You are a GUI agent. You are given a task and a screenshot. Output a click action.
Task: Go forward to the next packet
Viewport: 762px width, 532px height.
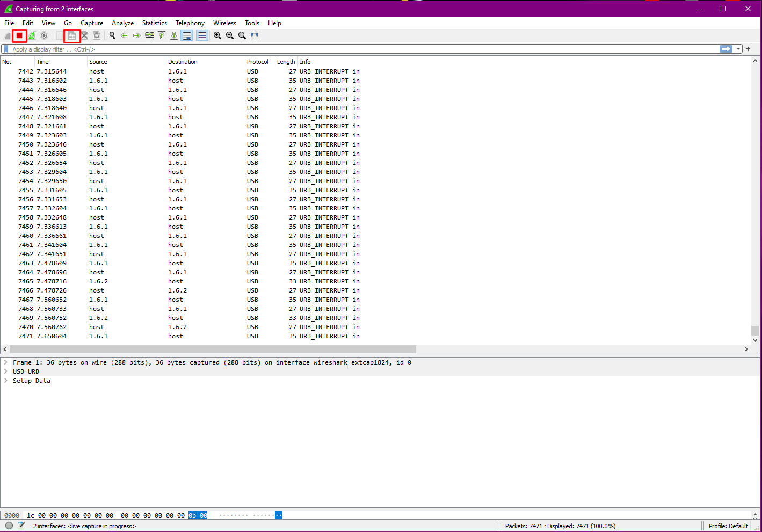tap(137, 35)
